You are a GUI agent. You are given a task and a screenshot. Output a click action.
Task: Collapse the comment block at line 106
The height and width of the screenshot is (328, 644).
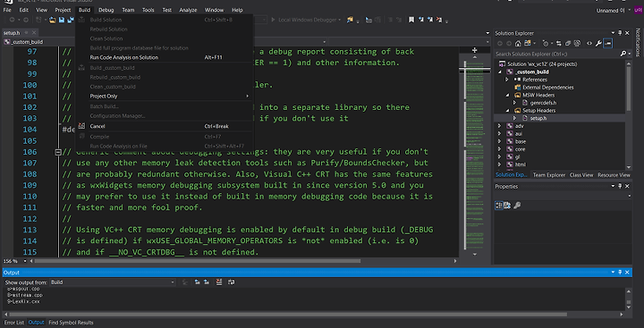click(58, 152)
